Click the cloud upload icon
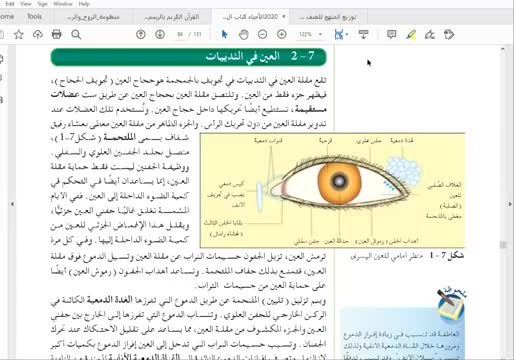The width and height of the screenshot is (514, 360). click(x=38, y=34)
